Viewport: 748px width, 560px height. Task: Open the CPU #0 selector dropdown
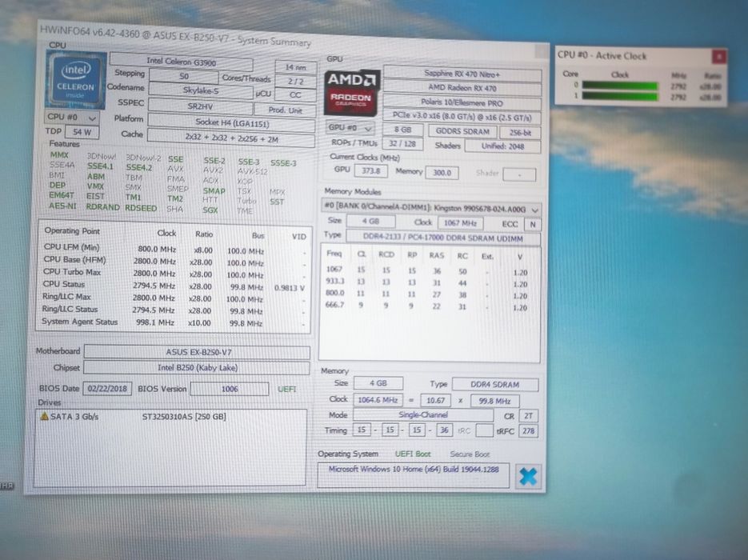(x=72, y=117)
